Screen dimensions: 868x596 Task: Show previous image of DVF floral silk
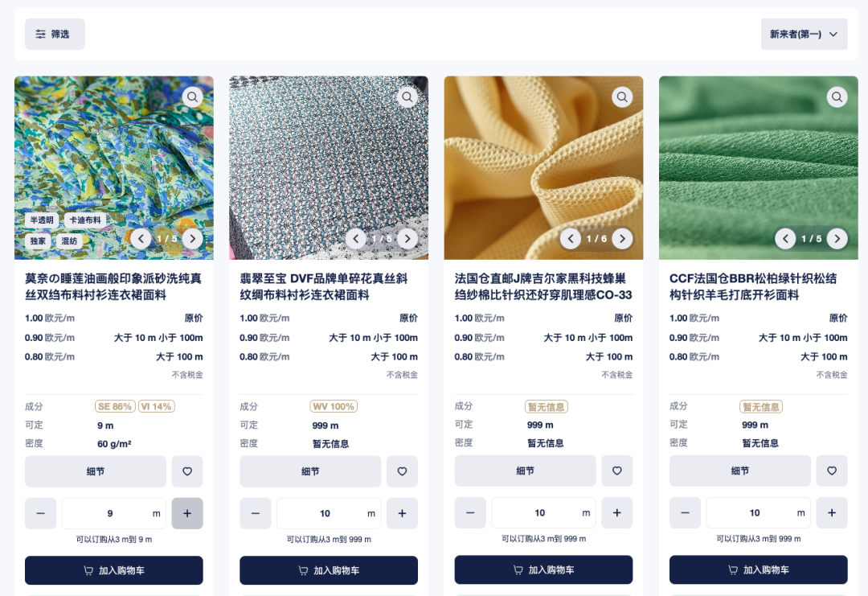tap(355, 239)
